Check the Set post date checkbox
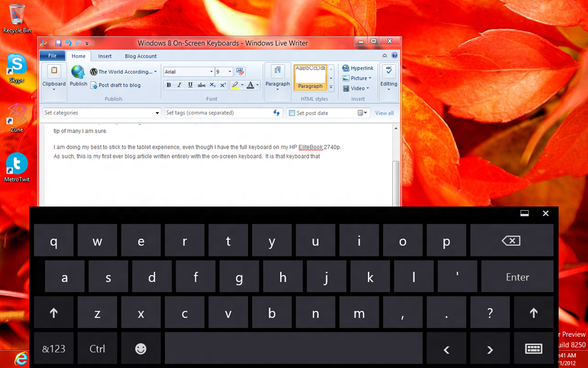588x368 pixels. click(292, 113)
